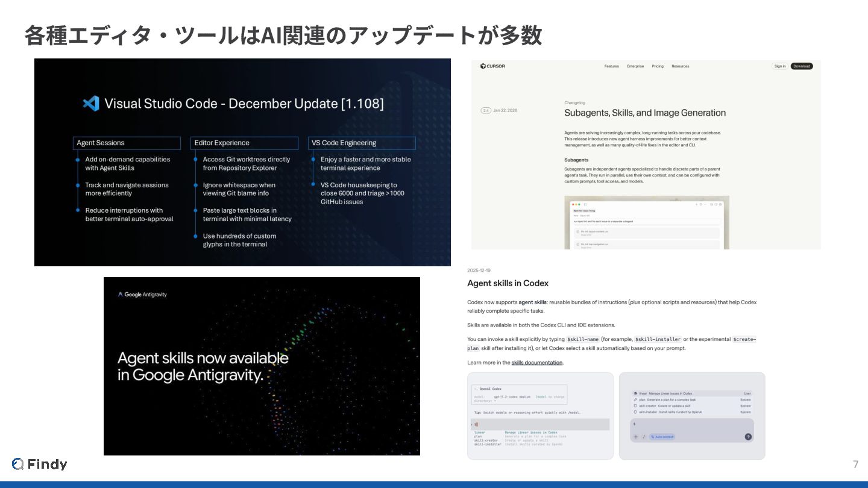868x488 pixels.
Task: Select the skill-creator row in the Codex list
Action: click(x=692, y=406)
